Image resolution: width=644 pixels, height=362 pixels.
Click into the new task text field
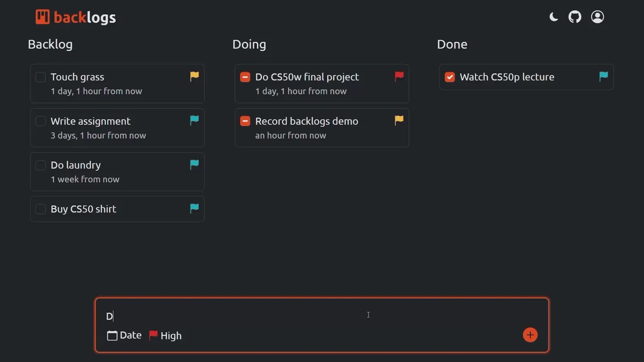tap(313, 316)
